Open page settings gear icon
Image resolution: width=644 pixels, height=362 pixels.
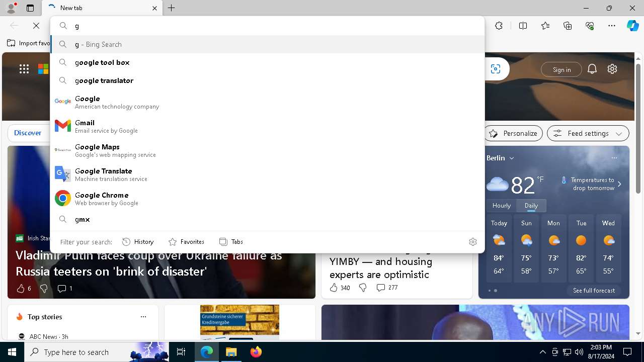pyautogui.click(x=612, y=69)
